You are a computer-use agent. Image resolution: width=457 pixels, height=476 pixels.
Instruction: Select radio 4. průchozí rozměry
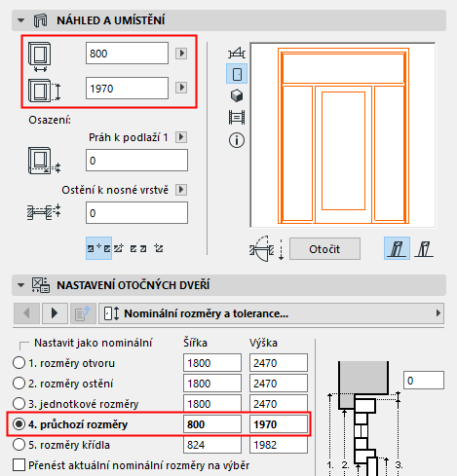(x=19, y=424)
